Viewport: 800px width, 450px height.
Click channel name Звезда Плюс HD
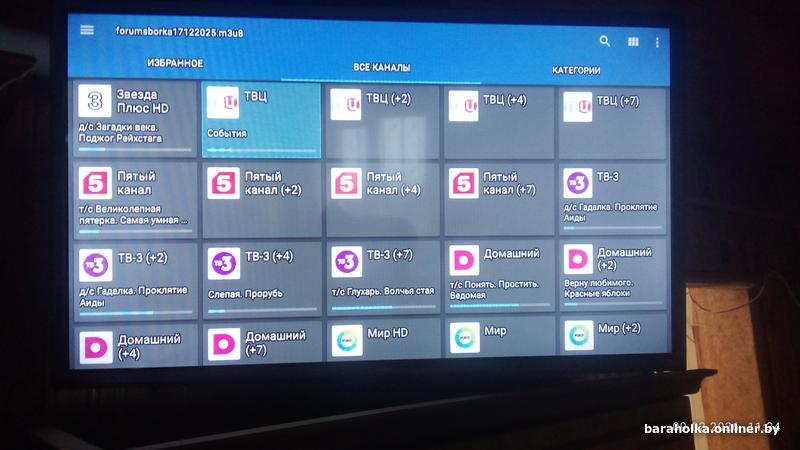tap(143, 101)
